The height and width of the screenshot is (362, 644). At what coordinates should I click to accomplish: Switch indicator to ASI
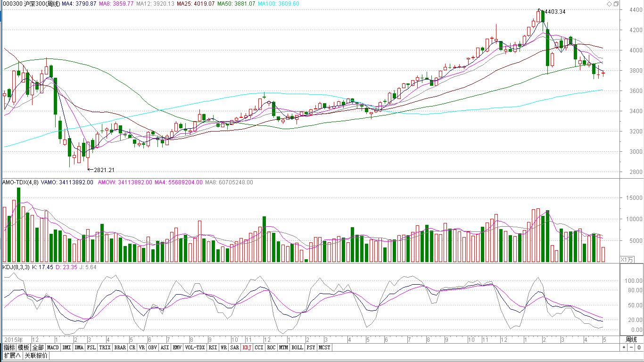(x=165, y=347)
